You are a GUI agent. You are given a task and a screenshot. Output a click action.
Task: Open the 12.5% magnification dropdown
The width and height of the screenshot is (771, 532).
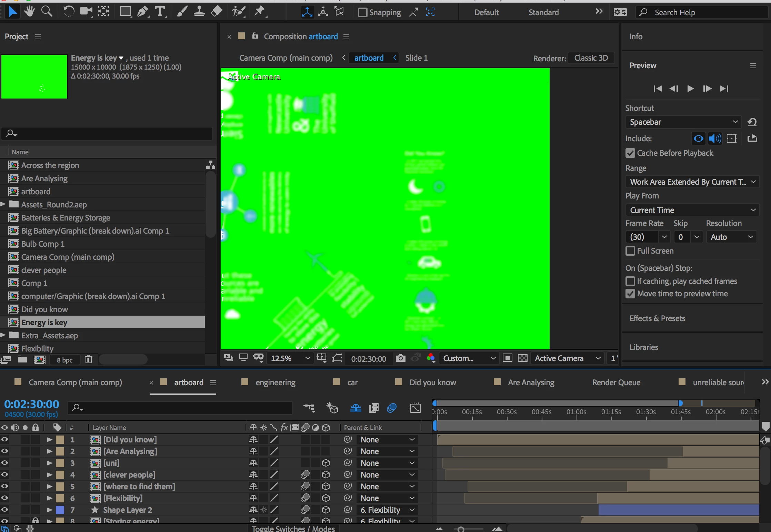[290, 358]
